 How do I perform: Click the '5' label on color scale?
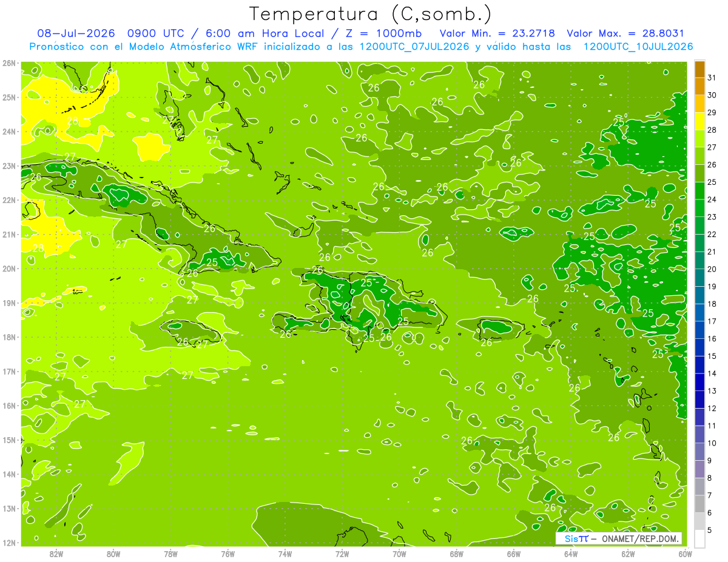(x=709, y=530)
